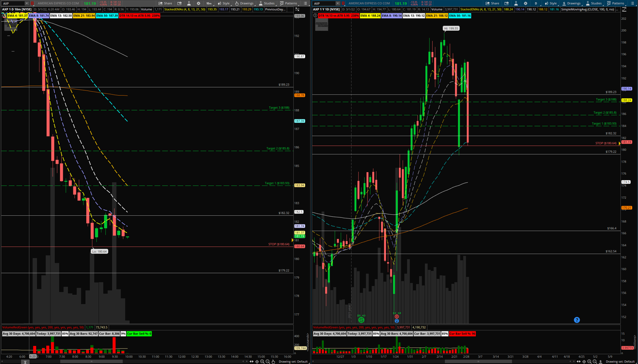The height and width of the screenshot is (364, 638).
Task: Click the pan hand tool at bottom of left chart
Action: coord(273,362)
